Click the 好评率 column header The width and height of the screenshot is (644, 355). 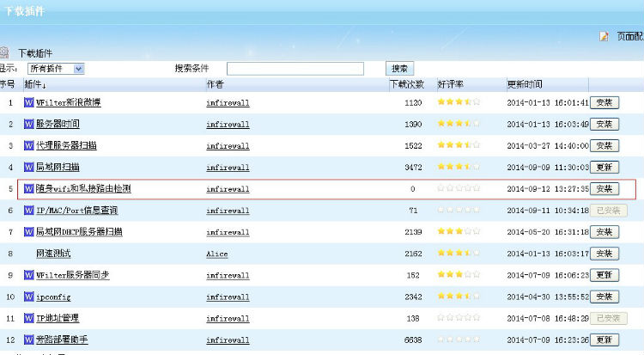(x=451, y=84)
